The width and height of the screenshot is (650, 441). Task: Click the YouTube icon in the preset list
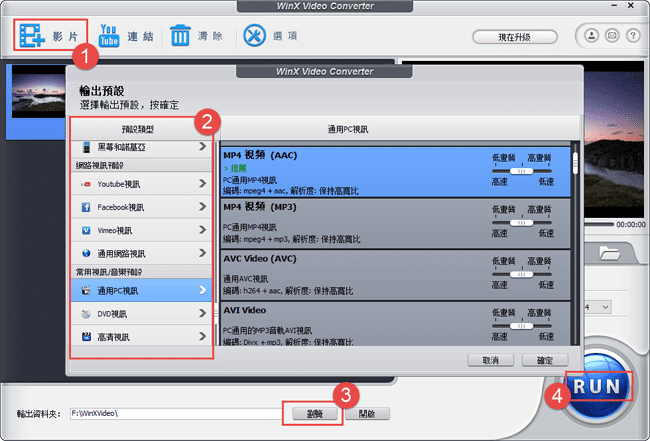pyautogui.click(x=86, y=184)
